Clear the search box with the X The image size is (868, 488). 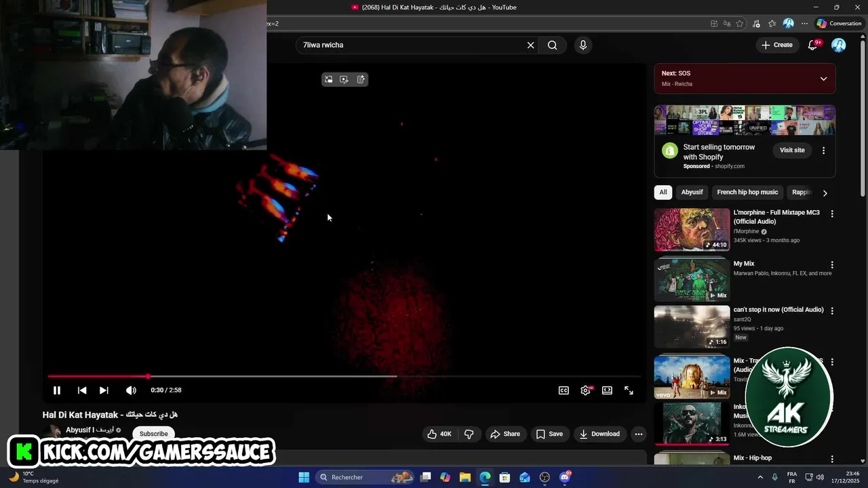(530, 45)
